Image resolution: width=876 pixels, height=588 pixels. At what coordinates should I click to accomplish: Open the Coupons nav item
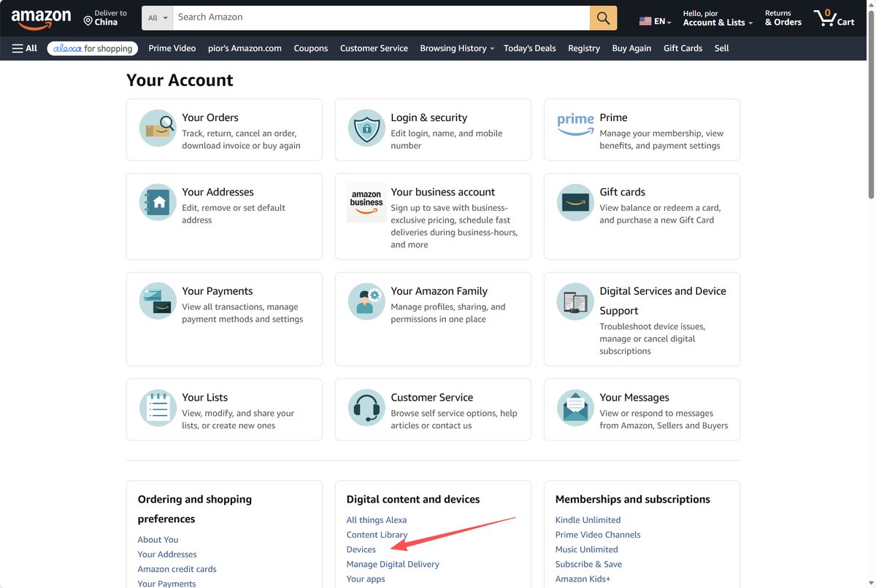coord(311,48)
